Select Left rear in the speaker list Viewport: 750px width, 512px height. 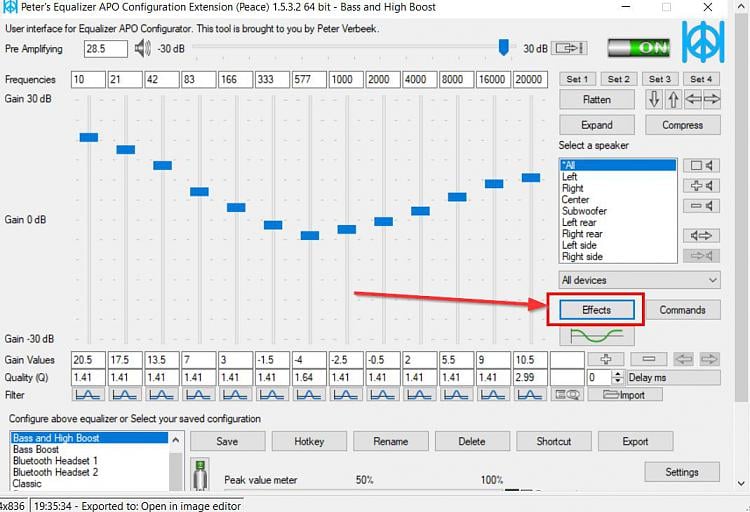click(x=579, y=223)
